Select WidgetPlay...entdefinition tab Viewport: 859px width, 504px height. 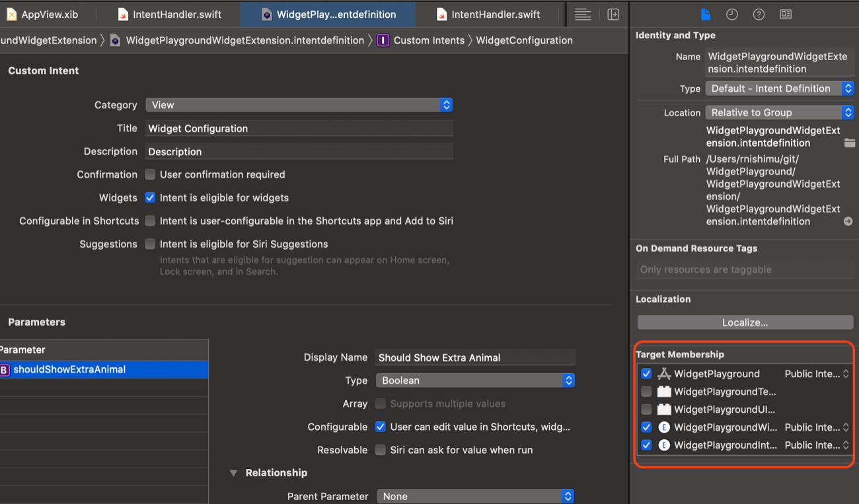pyautogui.click(x=328, y=15)
